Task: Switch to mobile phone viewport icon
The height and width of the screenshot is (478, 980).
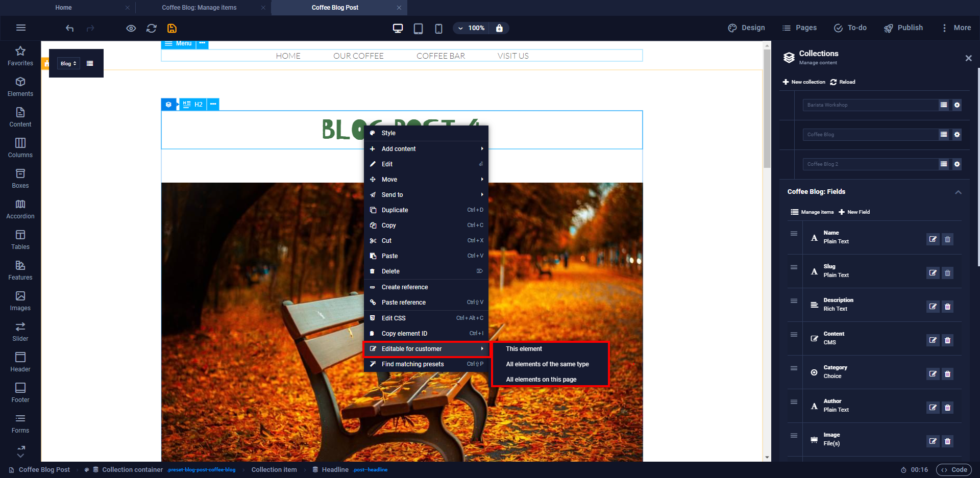Action: (438, 28)
